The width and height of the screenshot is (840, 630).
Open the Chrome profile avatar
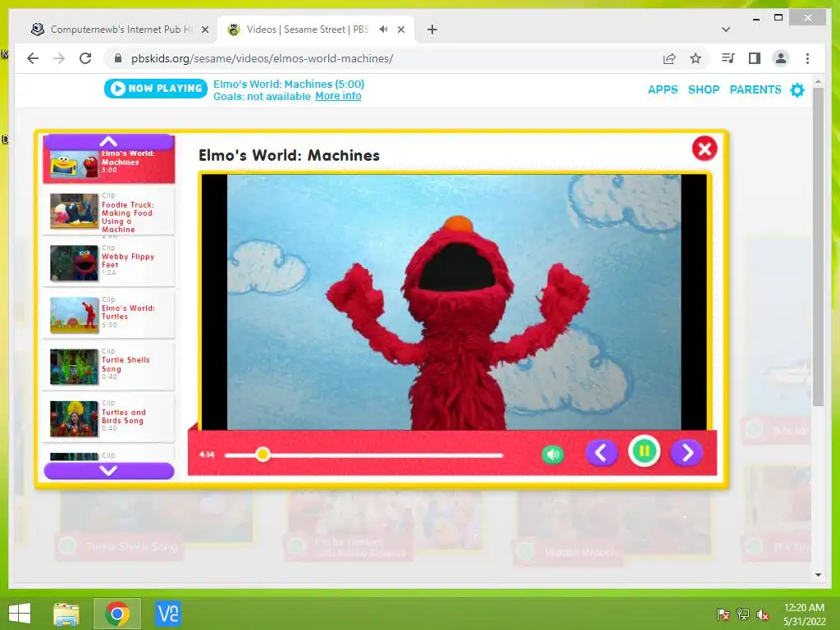tap(781, 58)
